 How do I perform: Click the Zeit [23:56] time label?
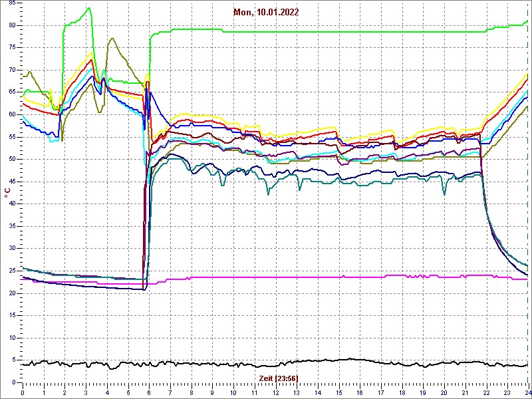pos(279,378)
